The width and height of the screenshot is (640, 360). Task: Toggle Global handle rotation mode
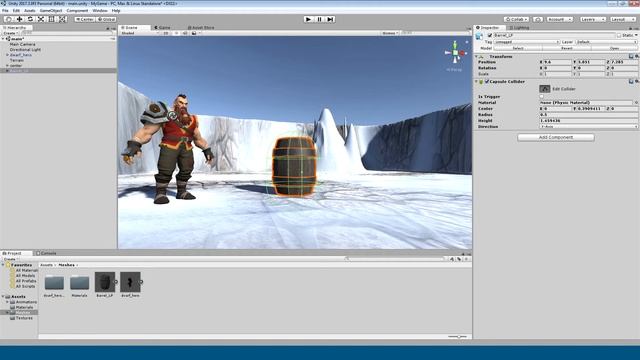point(107,19)
